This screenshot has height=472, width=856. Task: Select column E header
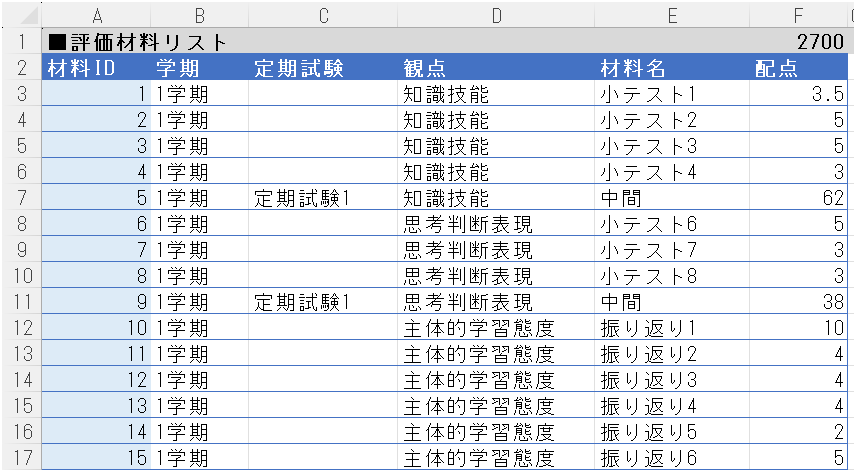click(671, 16)
